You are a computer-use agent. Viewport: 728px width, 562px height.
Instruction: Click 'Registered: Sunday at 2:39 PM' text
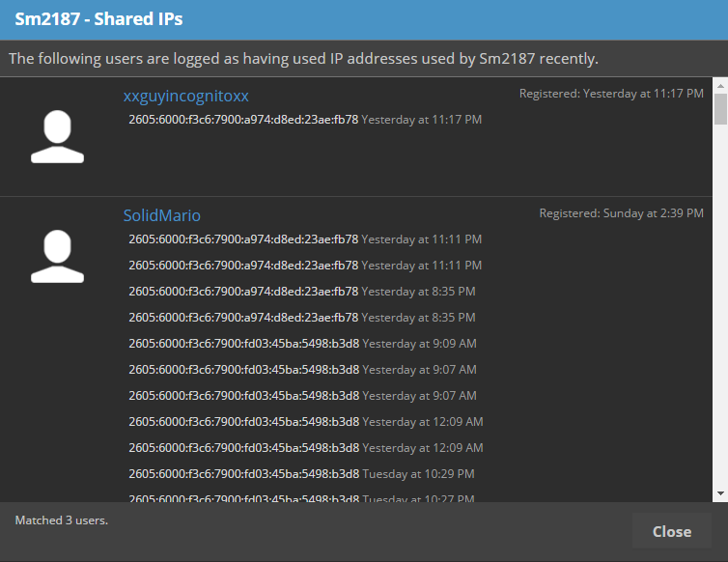[x=621, y=213]
